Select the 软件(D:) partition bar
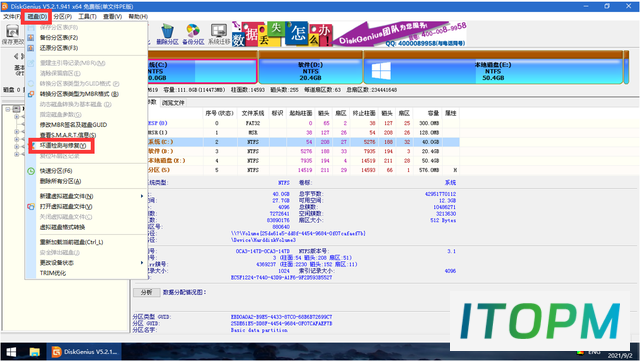 pyautogui.click(x=311, y=71)
